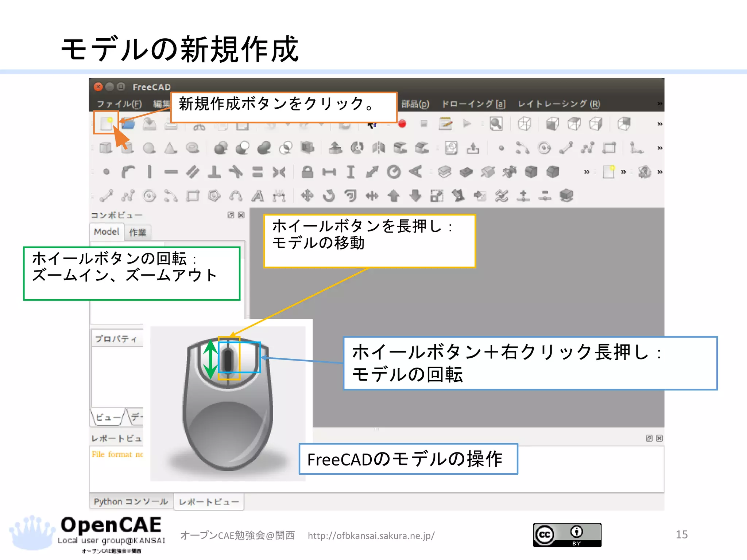This screenshot has width=747, height=560.
Task: Click the Execute macro play icon
Action: pyautogui.click(x=467, y=124)
